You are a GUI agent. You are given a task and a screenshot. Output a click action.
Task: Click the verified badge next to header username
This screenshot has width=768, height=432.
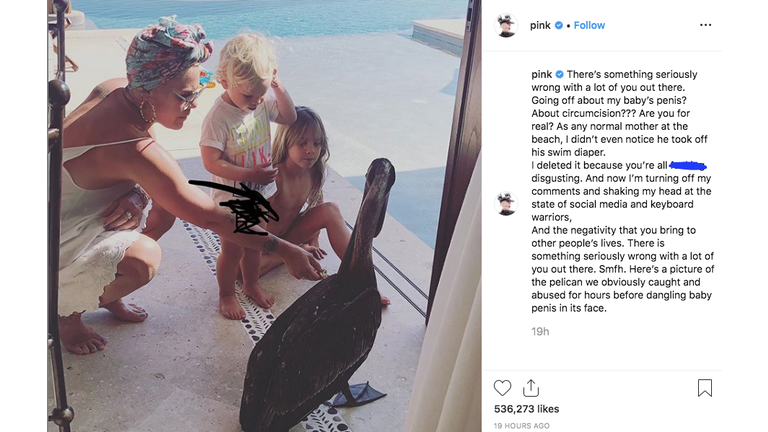[559, 25]
